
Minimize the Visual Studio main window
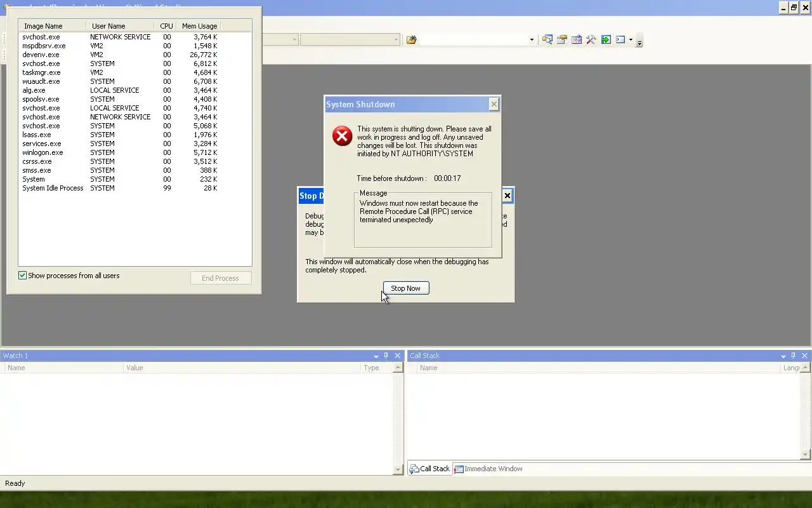(784, 8)
